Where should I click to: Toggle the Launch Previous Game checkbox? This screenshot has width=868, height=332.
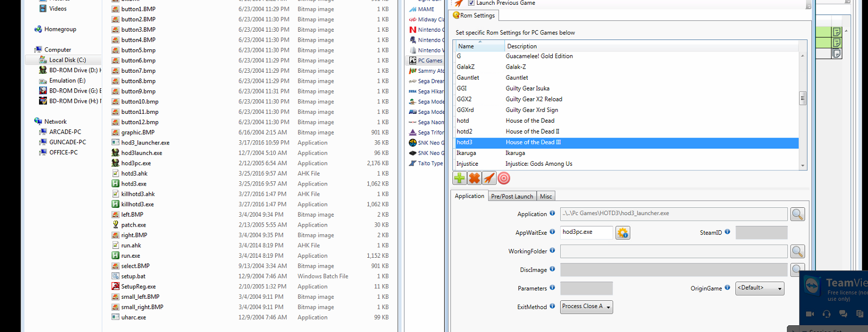471,3
